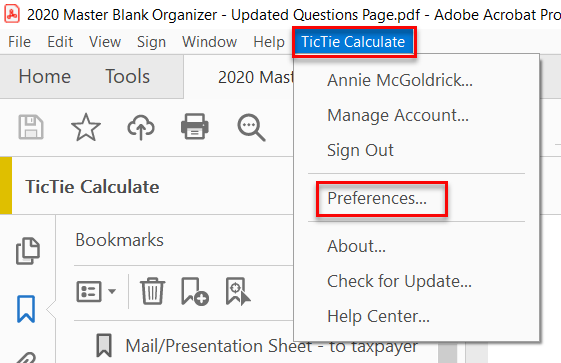Select the Sign Out menu entry
This screenshot has height=363, width=561.
pyautogui.click(x=360, y=150)
